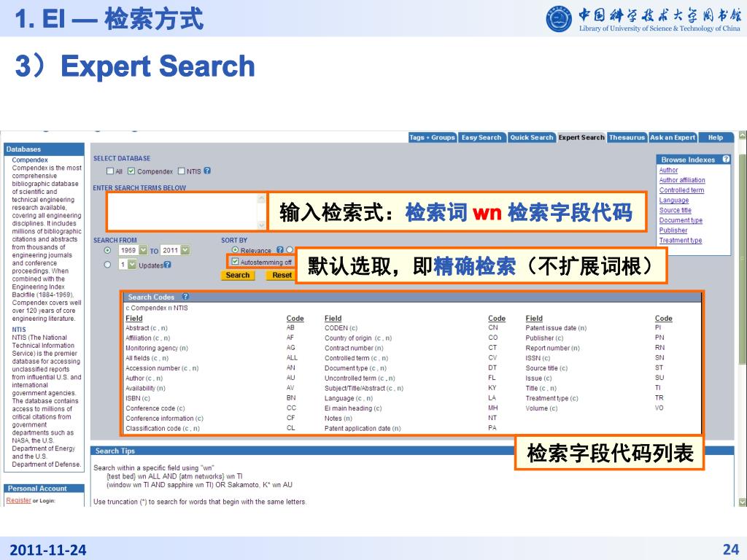Click the USTC library logo
747x560 pixels.
tap(559, 19)
